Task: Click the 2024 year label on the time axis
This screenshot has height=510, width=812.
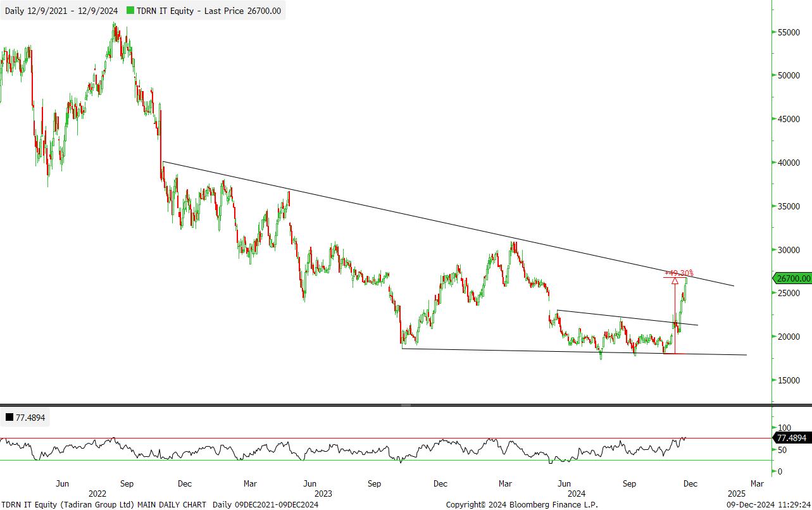Action: pyautogui.click(x=577, y=494)
